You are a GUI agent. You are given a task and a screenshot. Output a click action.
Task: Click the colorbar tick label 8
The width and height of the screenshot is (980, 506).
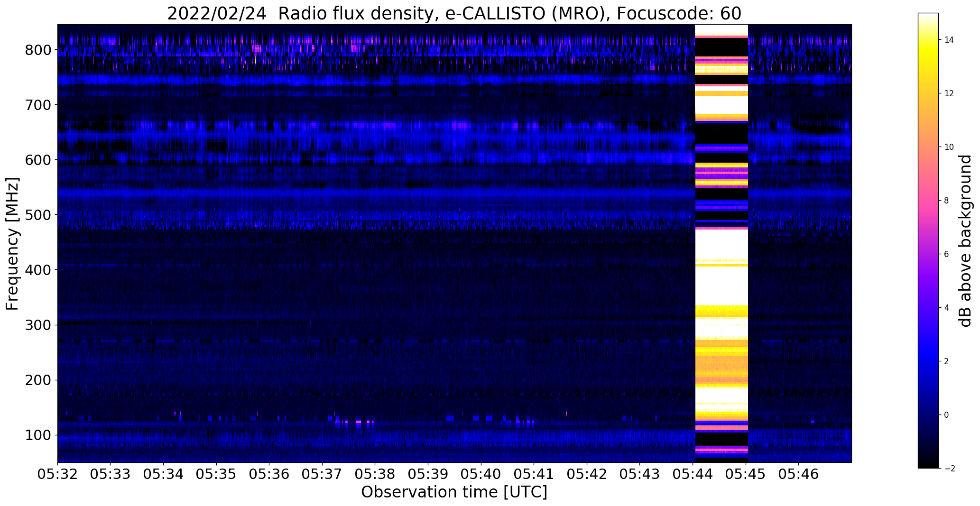pos(947,201)
